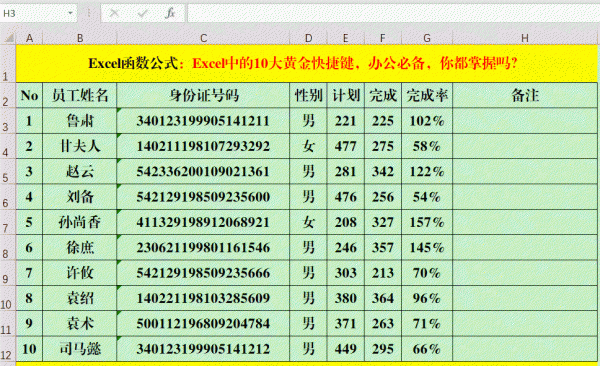600x366 pixels.
Task: Click ID cell 140211198107293292
Action: tap(203, 146)
